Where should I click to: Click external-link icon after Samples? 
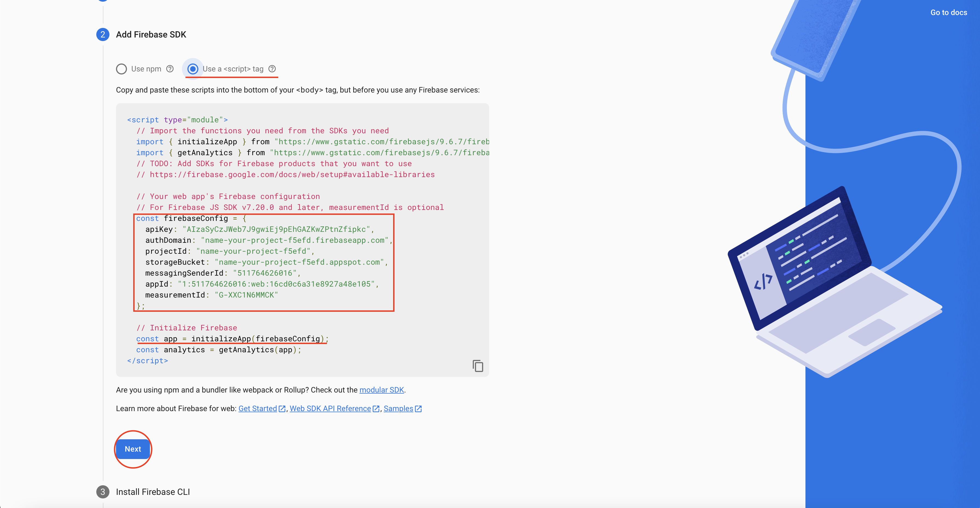[x=418, y=409]
